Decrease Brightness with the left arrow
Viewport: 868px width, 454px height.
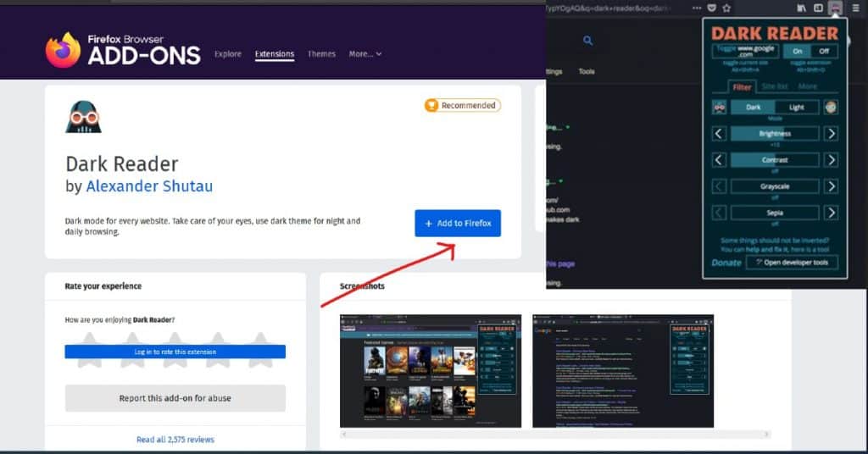(x=719, y=133)
